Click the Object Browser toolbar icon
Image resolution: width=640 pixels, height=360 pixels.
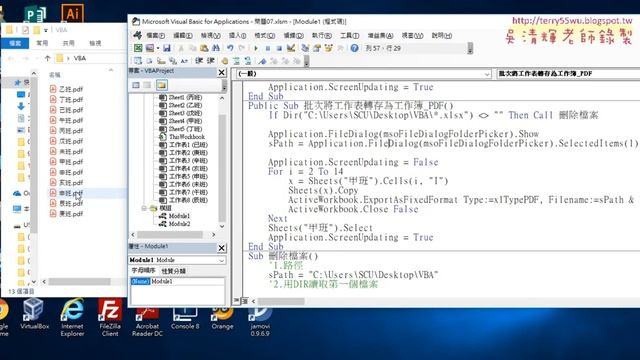(329, 48)
